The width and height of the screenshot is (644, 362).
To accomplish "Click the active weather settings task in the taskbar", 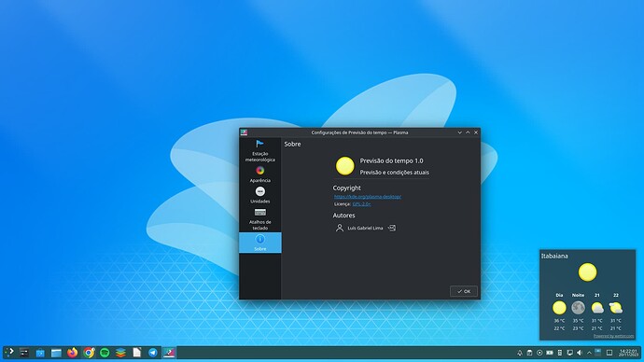I will coord(169,353).
